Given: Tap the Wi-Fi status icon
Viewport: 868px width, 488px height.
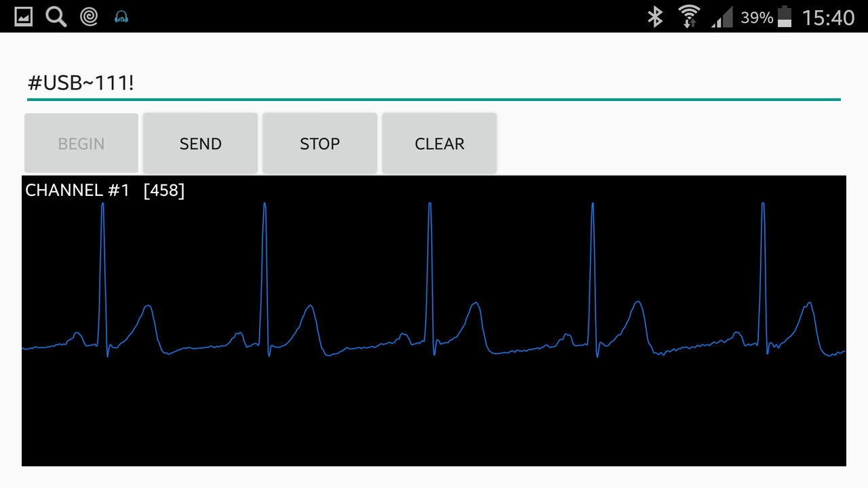Looking at the screenshot, I should 689,16.
